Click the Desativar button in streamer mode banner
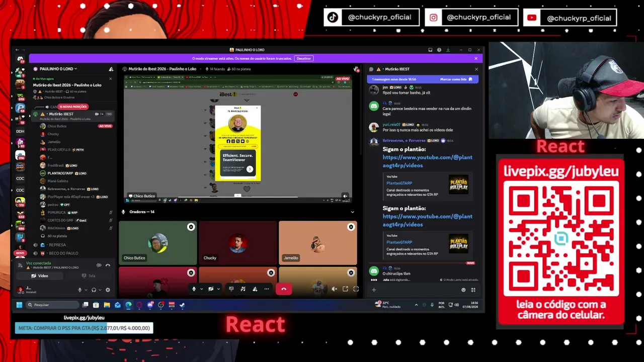Screen dimensions: 644x362 click(304, 58)
